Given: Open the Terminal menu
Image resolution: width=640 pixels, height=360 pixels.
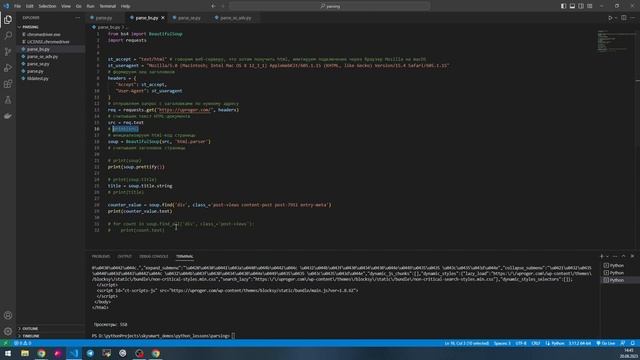Looking at the screenshot, I should tap(108, 6).
